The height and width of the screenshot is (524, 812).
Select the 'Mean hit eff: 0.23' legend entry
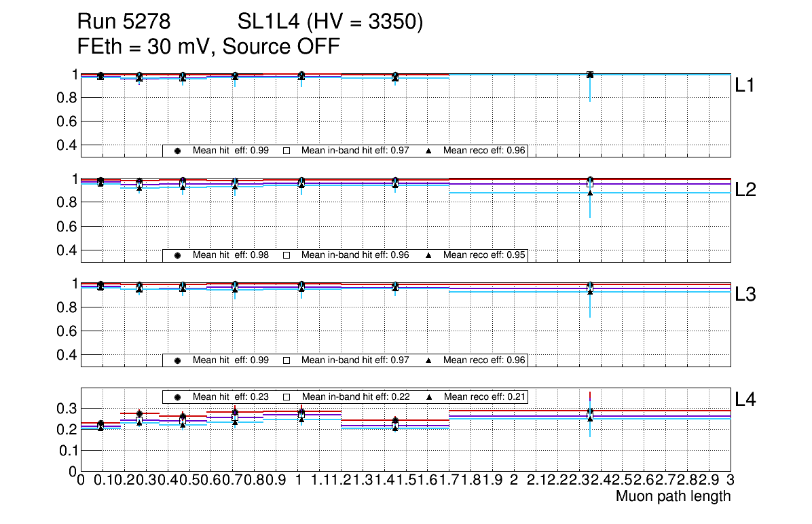pyautogui.click(x=224, y=397)
